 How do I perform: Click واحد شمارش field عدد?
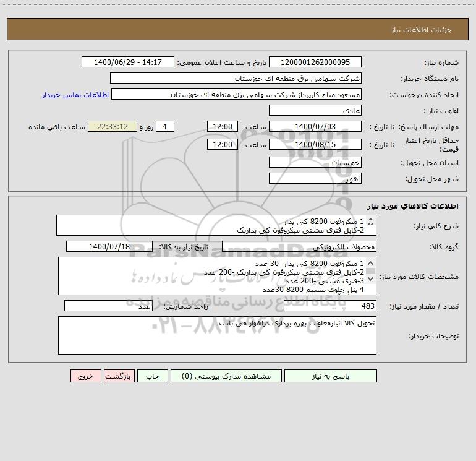108,306
